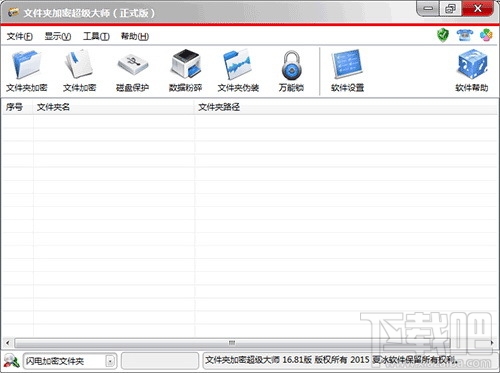Launch the 数据粉碎 data shredder
The width and height of the screenshot is (500, 373).
pos(185,71)
